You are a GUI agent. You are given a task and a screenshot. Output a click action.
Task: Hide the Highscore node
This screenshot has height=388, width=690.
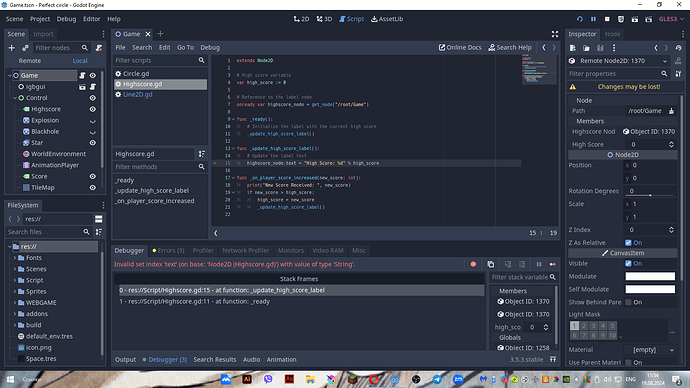[x=93, y=109]
